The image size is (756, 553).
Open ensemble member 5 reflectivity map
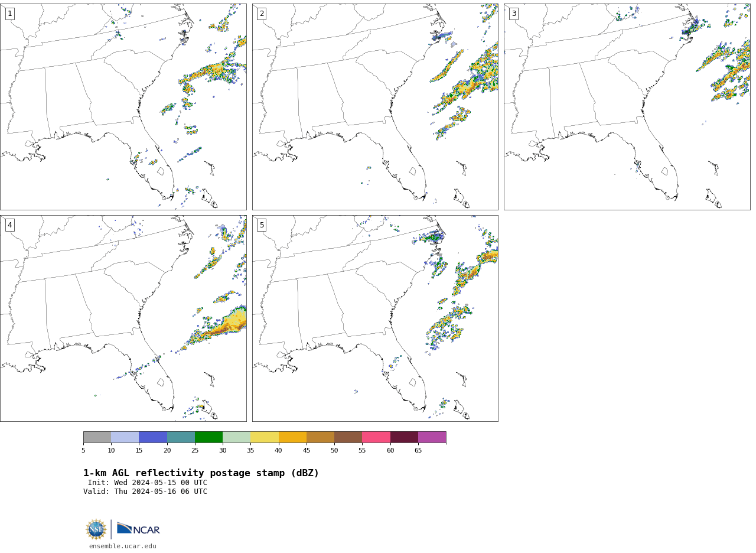point(375,318)
